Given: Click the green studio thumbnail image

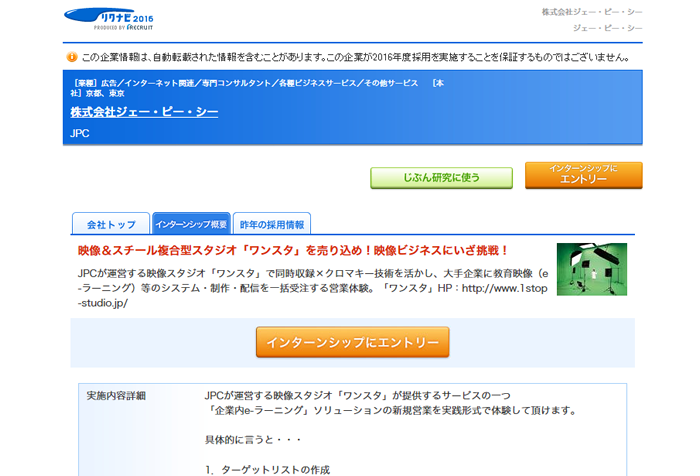Looking at the screenshot, I should point(592,269).
